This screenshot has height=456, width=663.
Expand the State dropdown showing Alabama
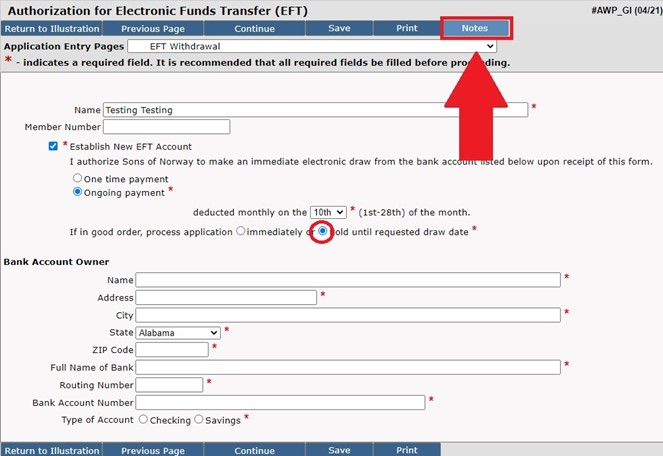(178, 332)
